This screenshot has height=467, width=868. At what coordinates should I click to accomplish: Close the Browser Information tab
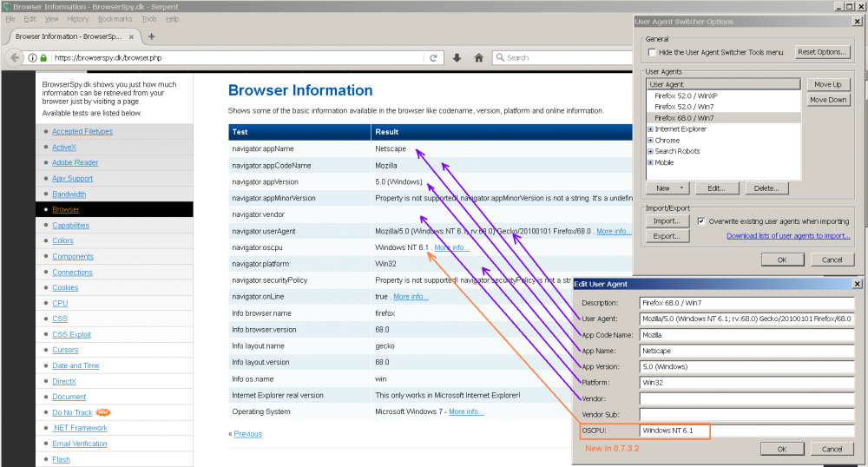point(133,36)
